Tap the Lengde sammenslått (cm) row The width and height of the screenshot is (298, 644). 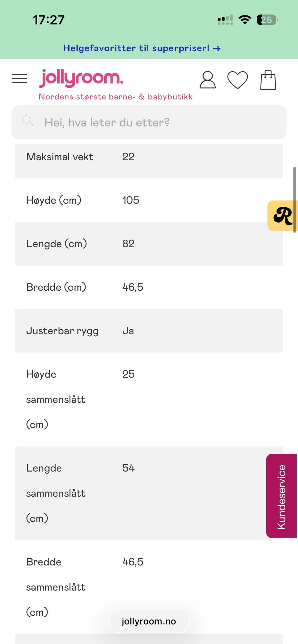coord(149,493)
